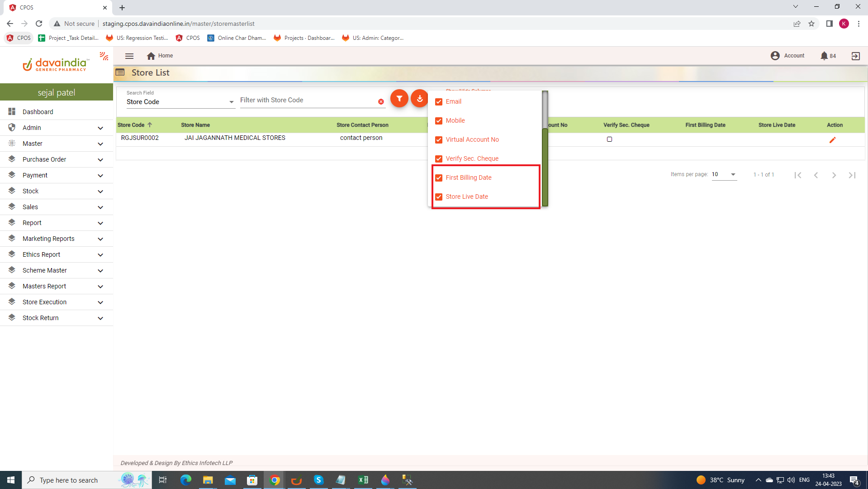Viewport: 868px width, 489px height.
Task: Go to the next page arrow
Action: (x=834, y=175)
